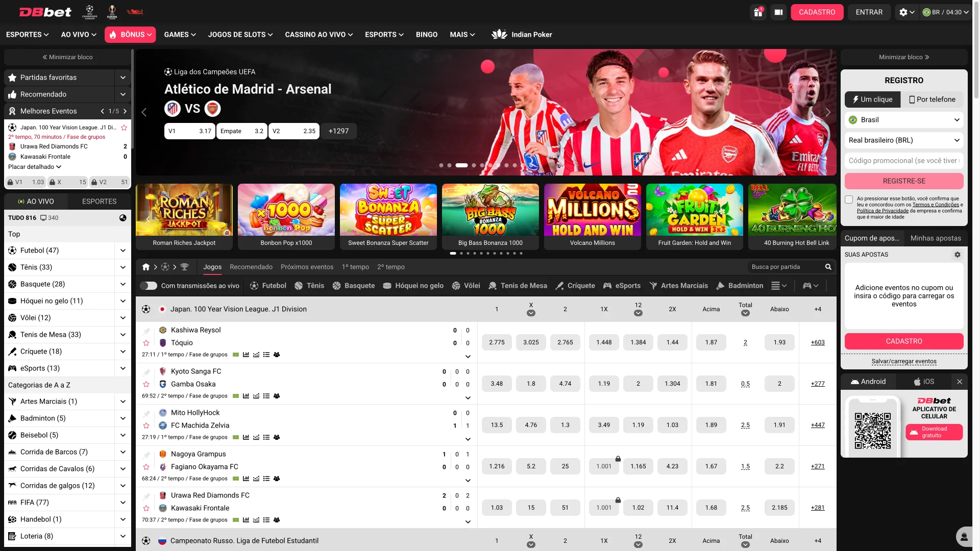Viewport: 980px width, 551px height.
Task: Switch left panel to ESPORTES
Action: click(99, 202)
